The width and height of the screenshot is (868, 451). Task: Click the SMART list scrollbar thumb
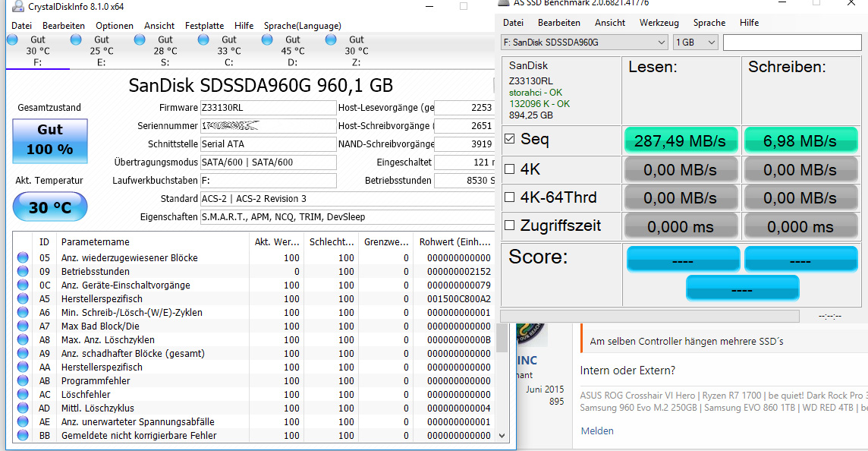(x=502, y=338)
